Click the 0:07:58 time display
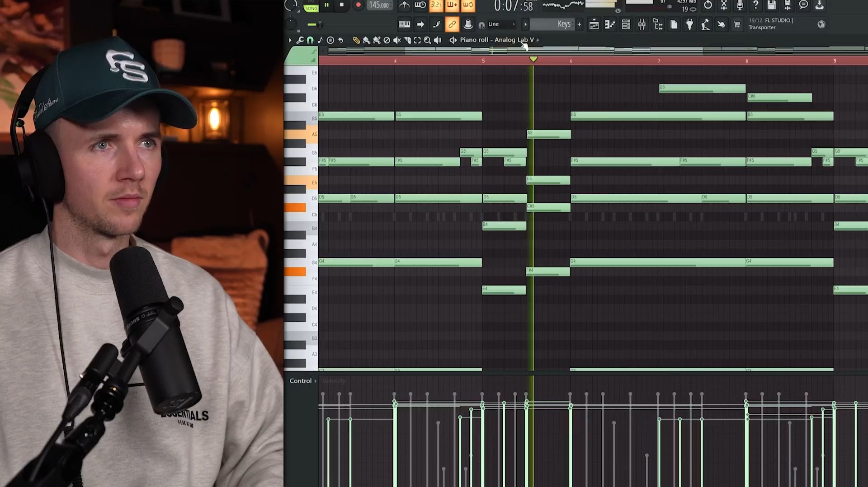Viewport: 868px width, 487px height. click(x=514, y=6)
